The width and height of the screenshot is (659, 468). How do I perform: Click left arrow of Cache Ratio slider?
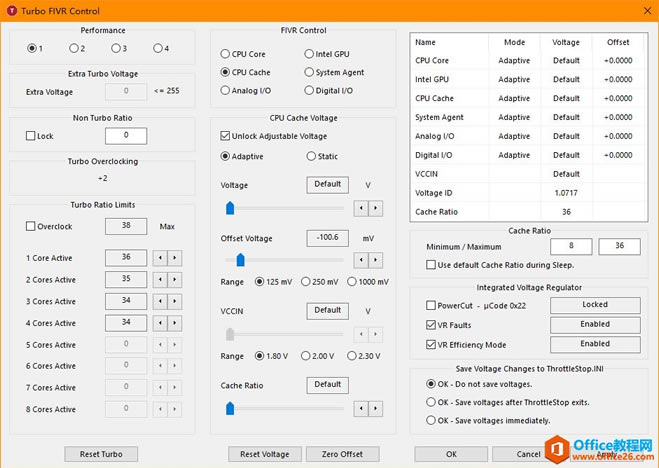point(361,408)
